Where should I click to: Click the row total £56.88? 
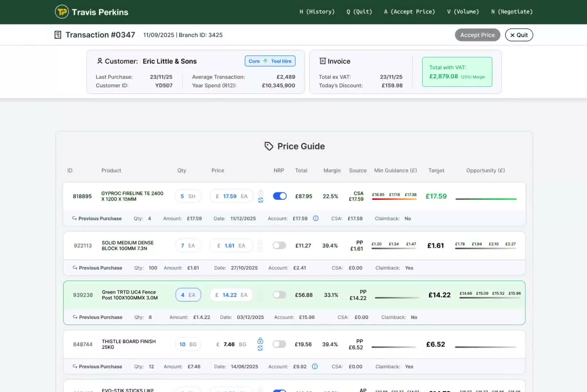pos(304,295)
